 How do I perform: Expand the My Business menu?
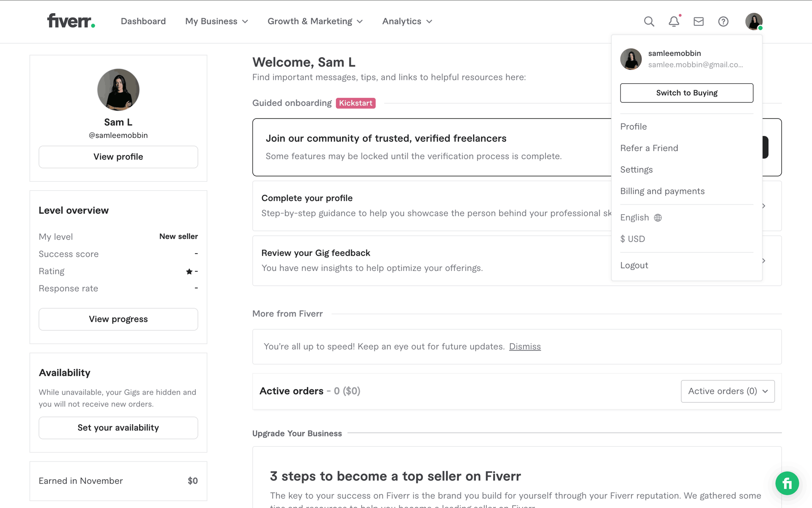(x=217, y=21)
